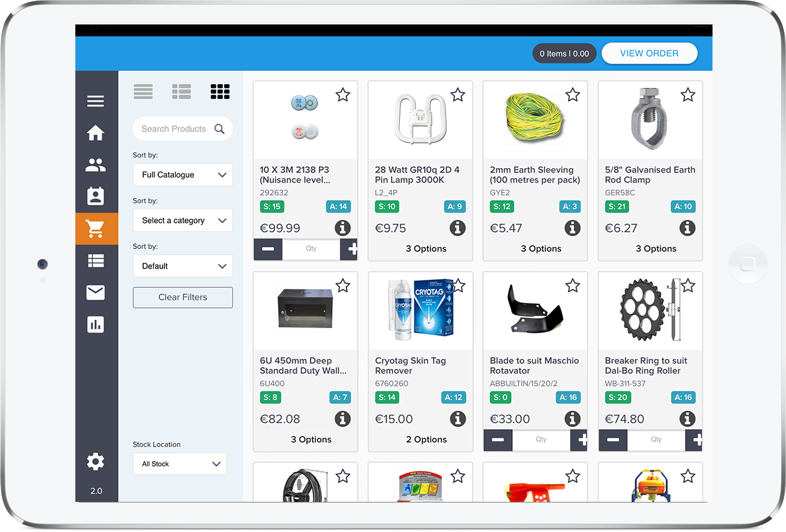Open the reports bar chart icon

(x=95, y=324)
